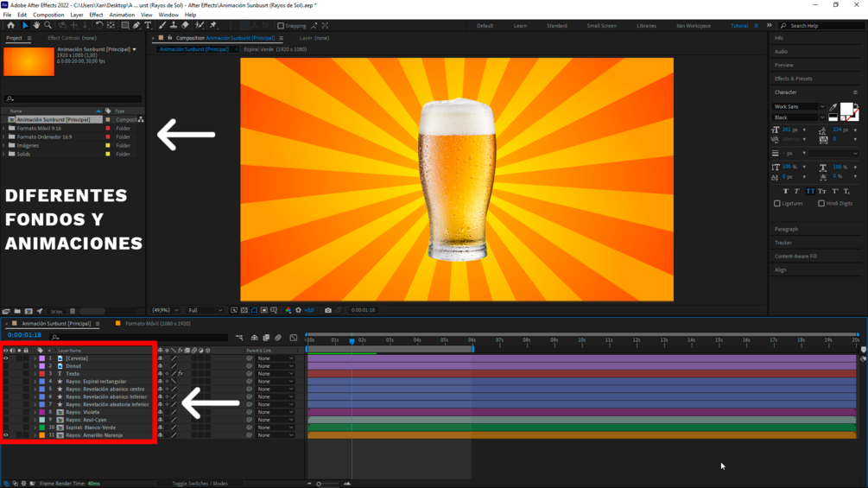Hide the [Cerveza] layer eye toggle

(6, 358)
